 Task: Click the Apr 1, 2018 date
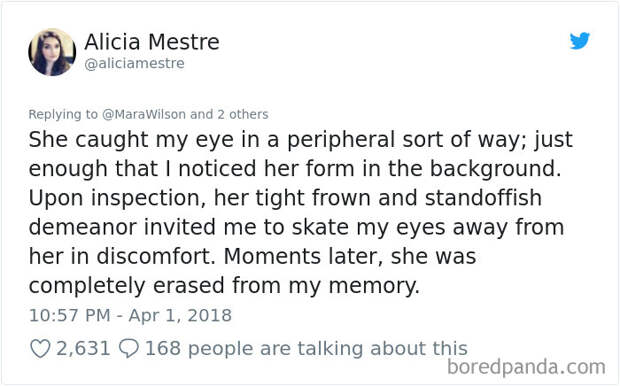(x=180, y=316)
